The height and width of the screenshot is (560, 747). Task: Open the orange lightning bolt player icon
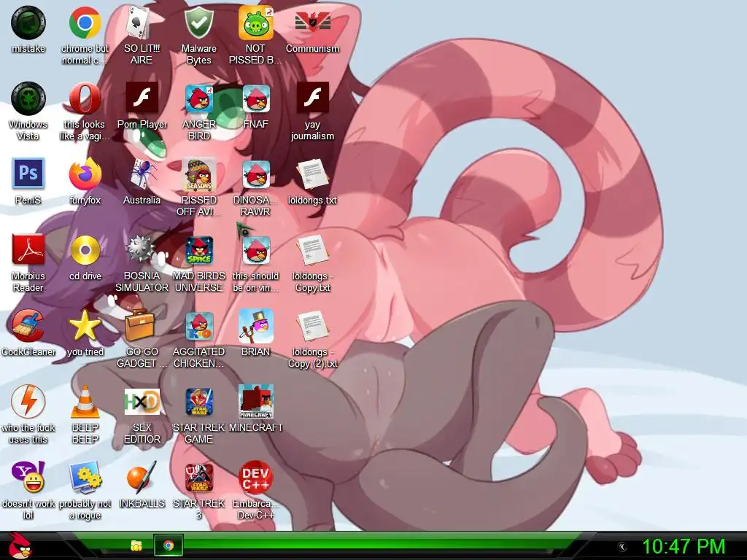[x=28, y=402]
